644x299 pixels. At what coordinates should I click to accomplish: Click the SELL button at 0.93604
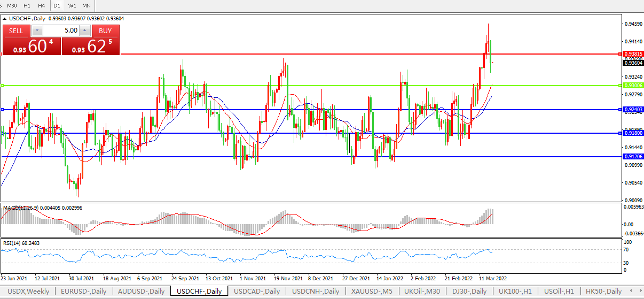(x=16, y=30)
